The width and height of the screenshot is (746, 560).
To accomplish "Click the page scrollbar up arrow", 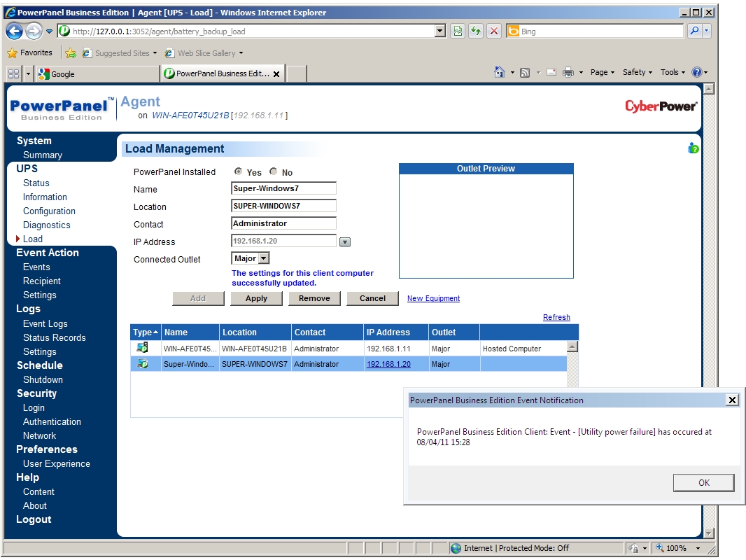I will (x=709, y=89).
